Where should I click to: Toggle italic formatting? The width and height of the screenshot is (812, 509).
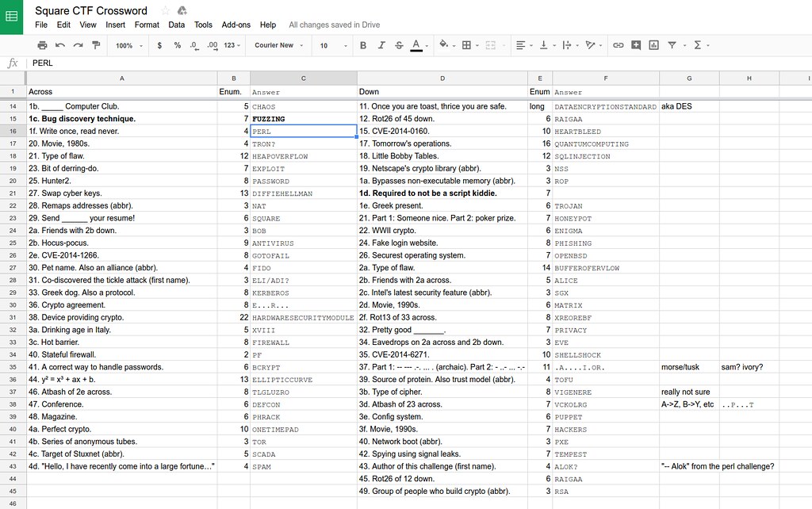381,45
